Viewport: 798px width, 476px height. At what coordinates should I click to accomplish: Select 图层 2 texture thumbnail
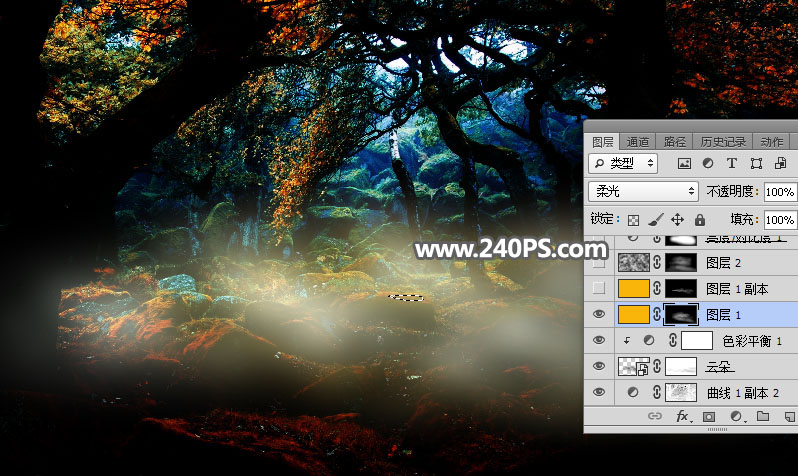(x=634, y=263)
